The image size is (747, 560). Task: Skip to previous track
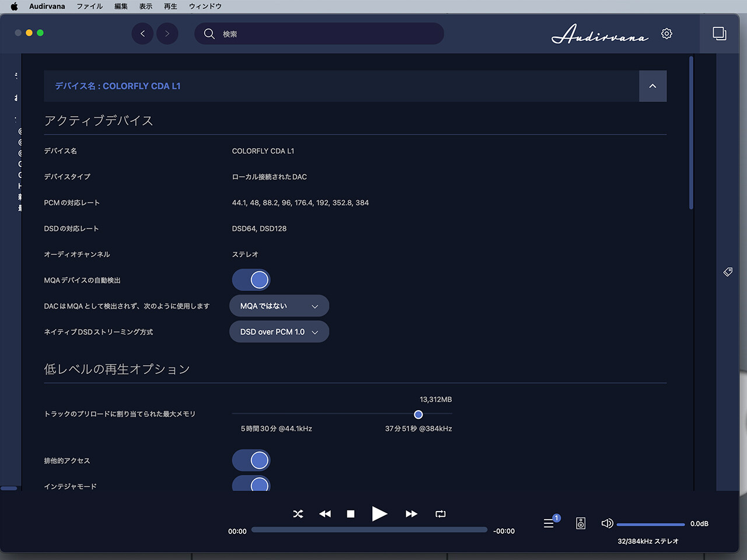point(325,514)
